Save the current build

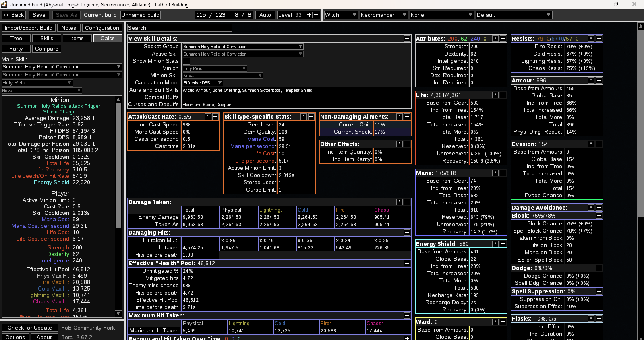point(39,15)
